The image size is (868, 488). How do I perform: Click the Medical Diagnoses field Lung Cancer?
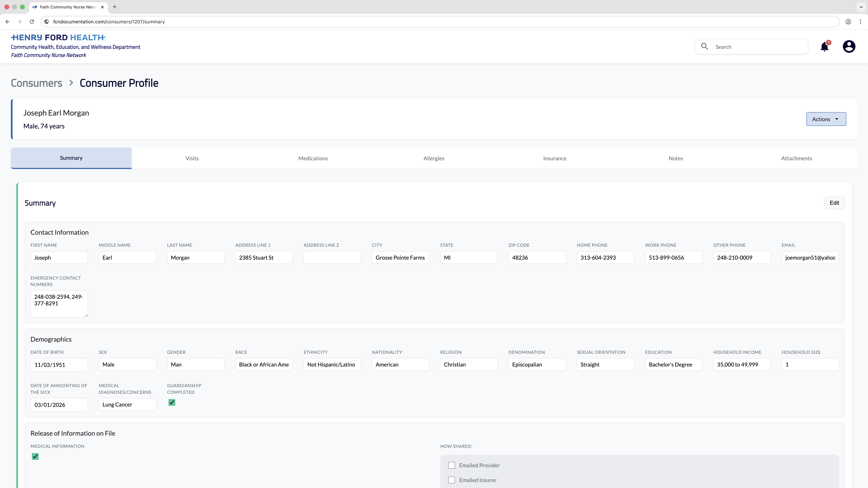127,404
